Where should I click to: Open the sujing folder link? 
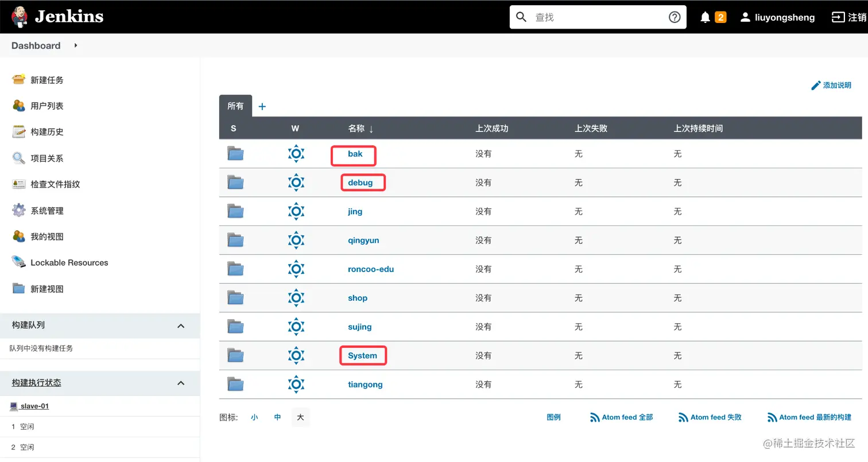tap(360, 327)
